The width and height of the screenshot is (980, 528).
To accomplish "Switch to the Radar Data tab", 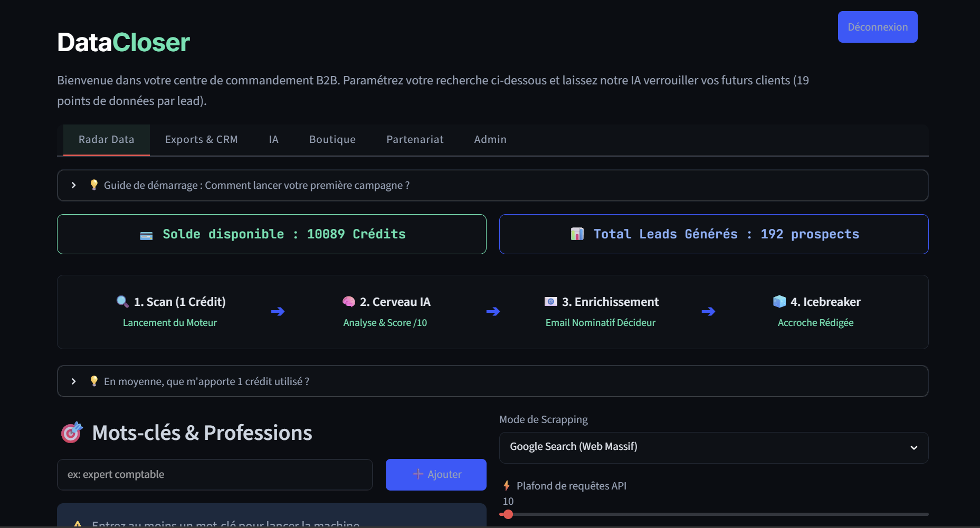I will tap(107, 140).
